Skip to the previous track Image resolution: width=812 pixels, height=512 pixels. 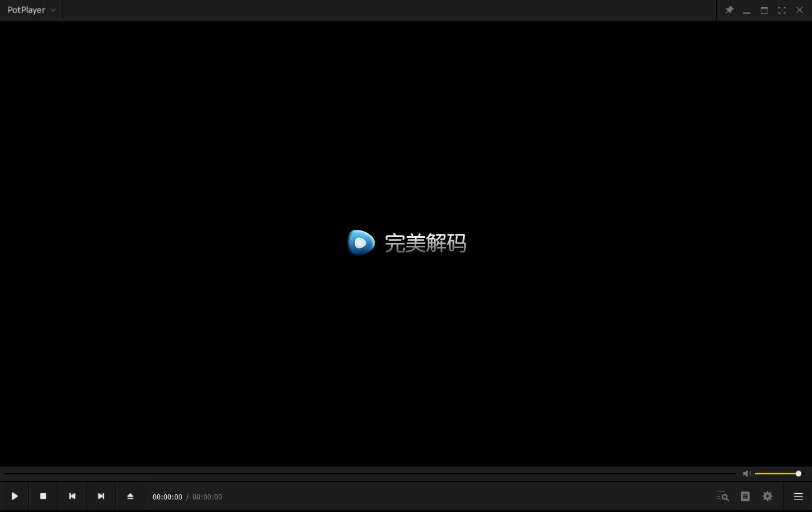tap(72, 496)
